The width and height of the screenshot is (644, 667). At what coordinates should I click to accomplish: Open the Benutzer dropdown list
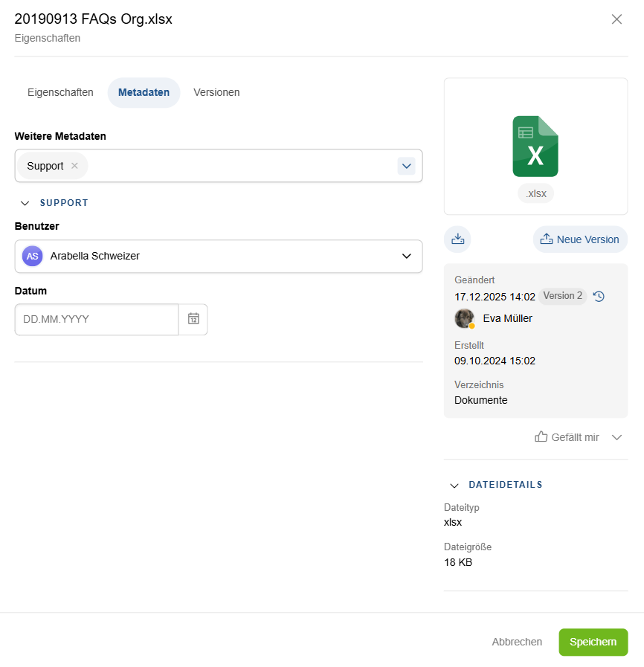tap(406, 256)
